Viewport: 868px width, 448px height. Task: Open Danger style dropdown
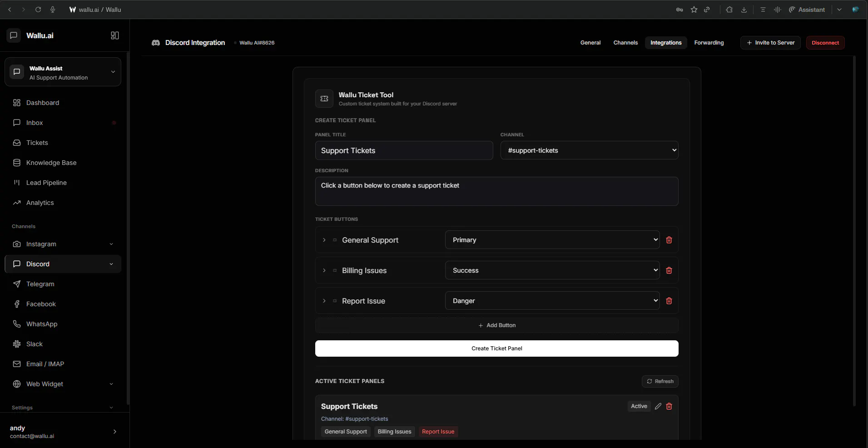pyautogui.click(x=552, y=301)
